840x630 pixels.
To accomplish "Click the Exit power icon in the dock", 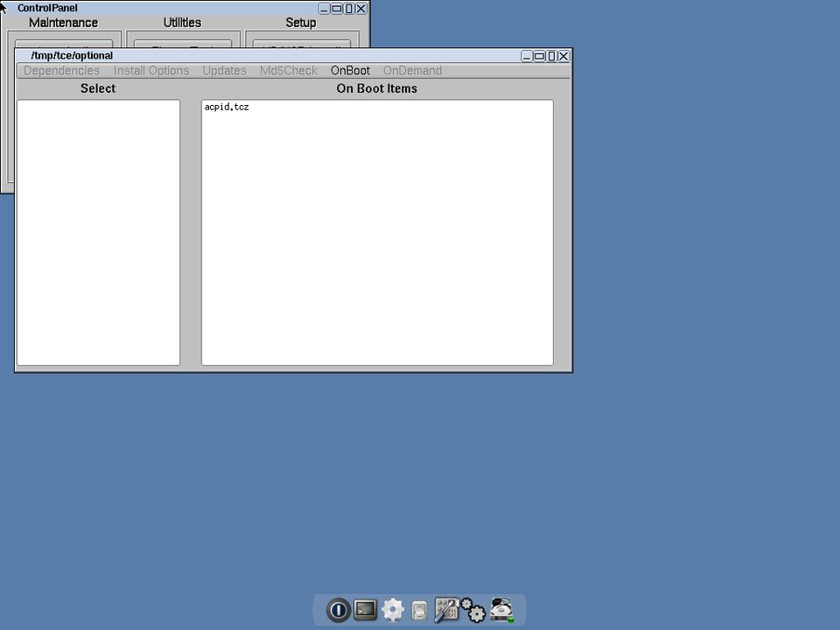I will pos(338,610).
